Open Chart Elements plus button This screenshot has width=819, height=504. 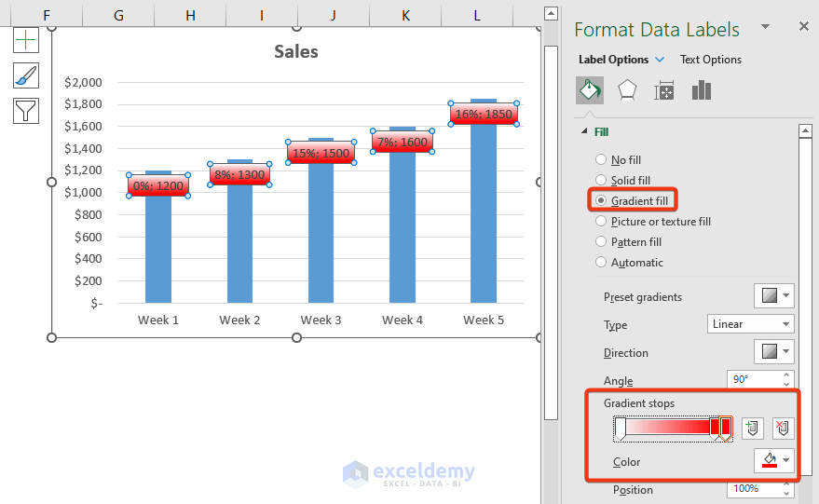tap(26, 40)
